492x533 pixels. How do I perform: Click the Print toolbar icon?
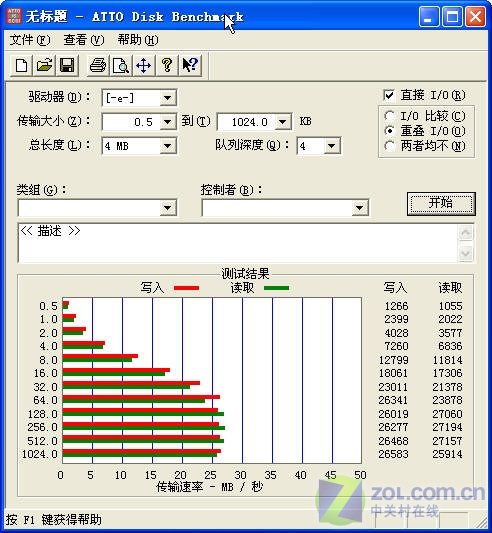pyautogui.click(x=98, y=65)
